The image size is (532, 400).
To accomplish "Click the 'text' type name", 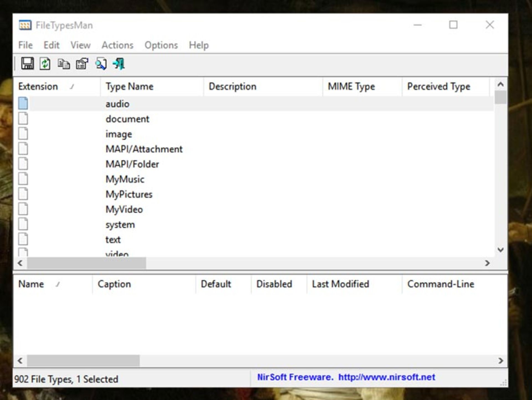I will click(113, 240).
